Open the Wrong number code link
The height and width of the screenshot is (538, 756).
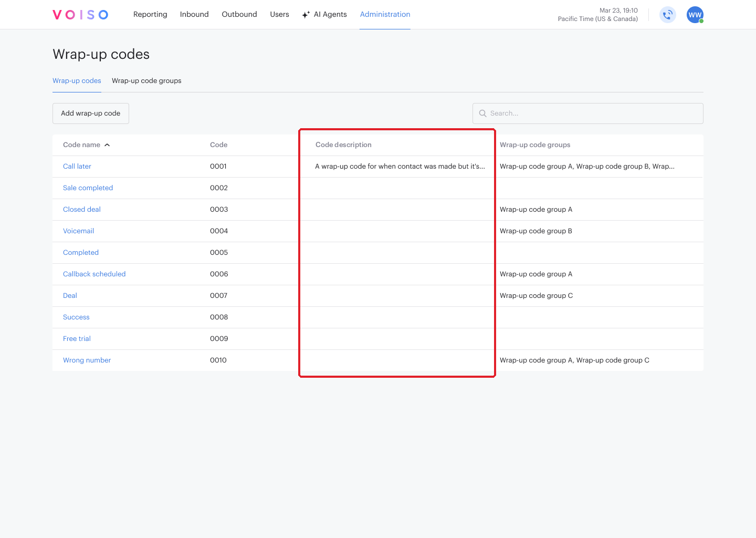tap(87, 360)
